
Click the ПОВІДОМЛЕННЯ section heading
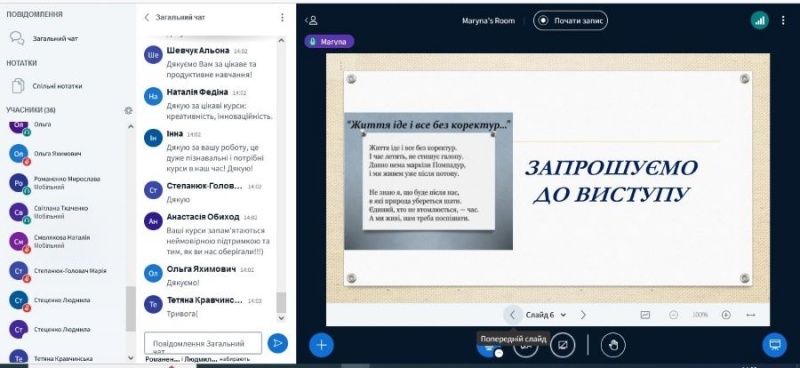[34, 14]
